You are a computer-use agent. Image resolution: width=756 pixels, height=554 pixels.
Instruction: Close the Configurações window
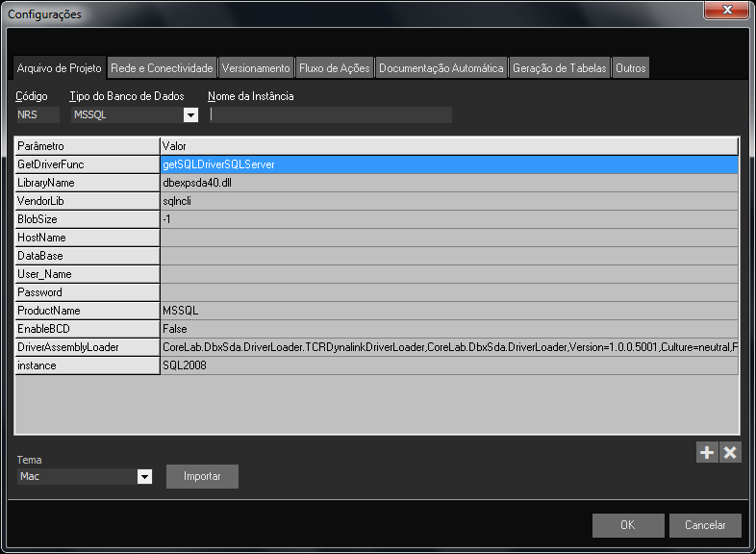pos(727,13)
